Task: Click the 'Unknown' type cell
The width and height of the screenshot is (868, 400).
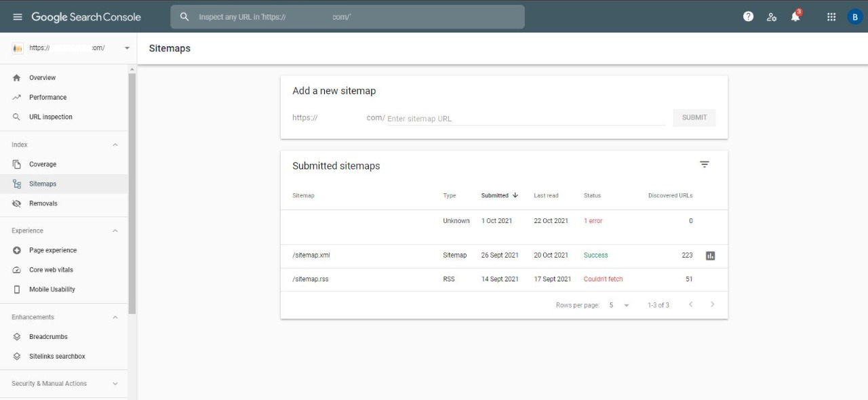Action: coord(456,221)
